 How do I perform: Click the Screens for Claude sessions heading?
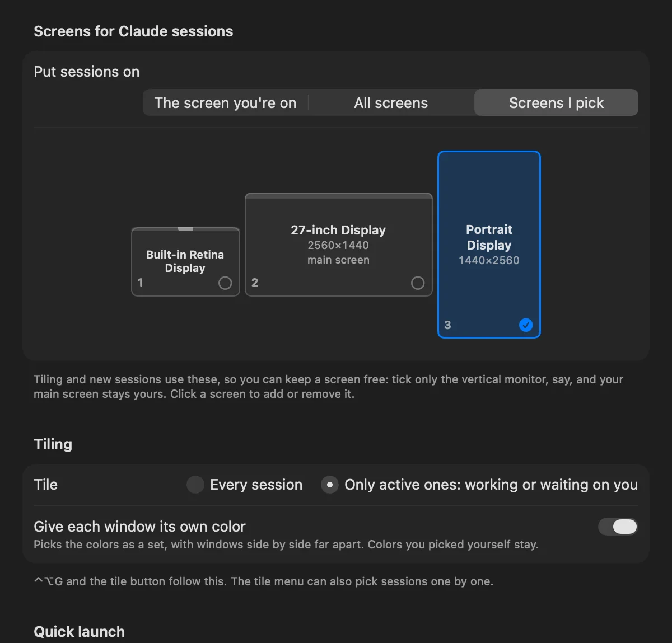coord(133,31)
